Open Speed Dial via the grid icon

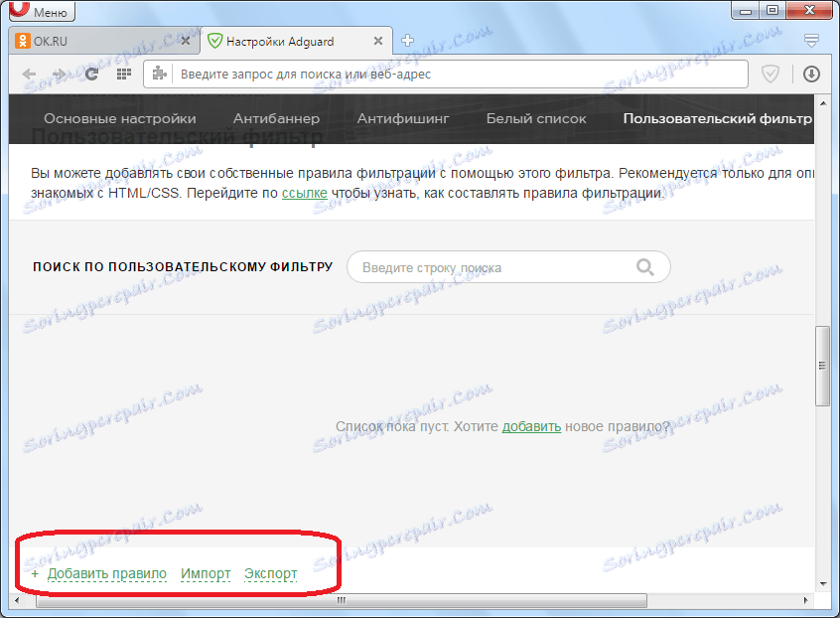[x=123, y=74]
